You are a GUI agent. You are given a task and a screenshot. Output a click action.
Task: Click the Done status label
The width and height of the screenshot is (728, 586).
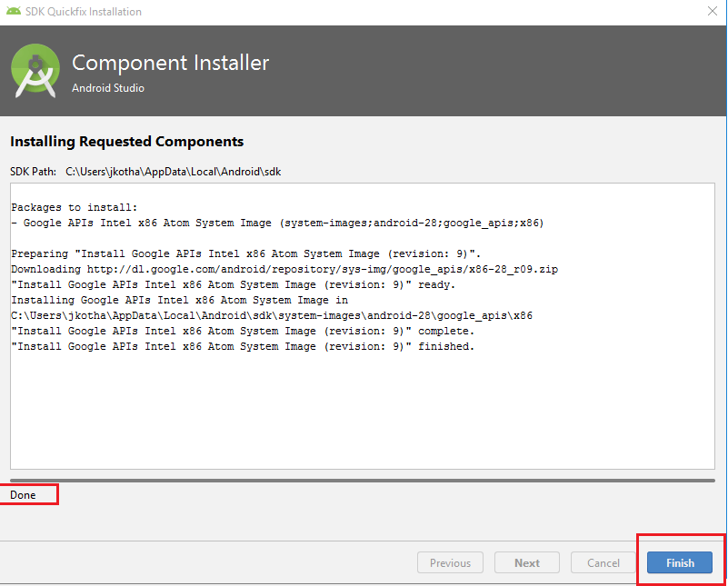point(24,495)
